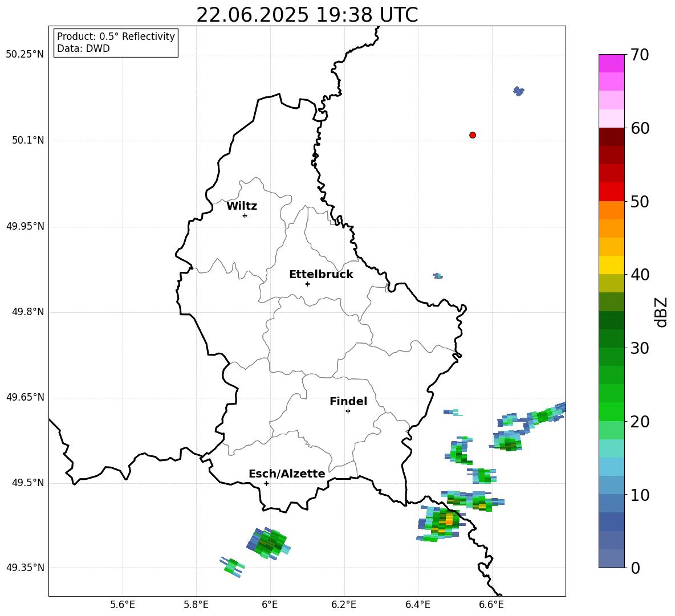Click the colorbar value 70
675x616 pixels.
pos(640,55)
